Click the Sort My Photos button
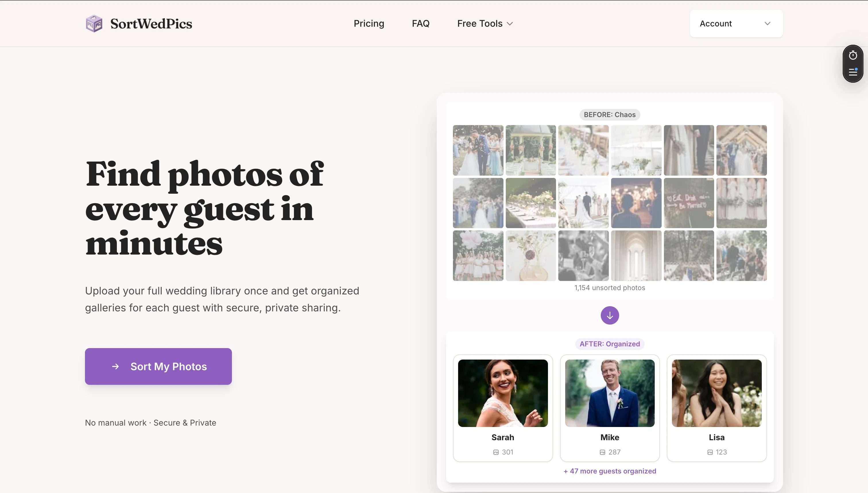The height and width of the screenshot is (493, 868). coord(158,366)
